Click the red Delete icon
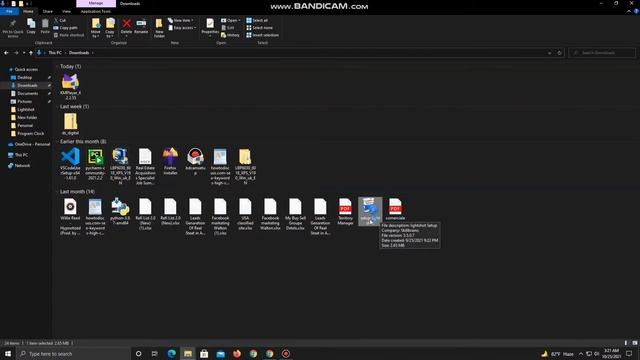The width and height of the screenshot is (640, 360). pos(127,24)
